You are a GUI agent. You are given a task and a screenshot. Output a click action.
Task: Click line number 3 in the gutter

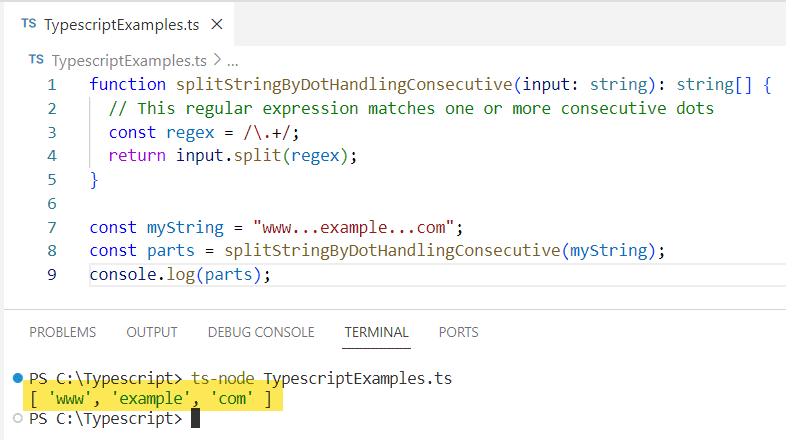pos(52,133)
